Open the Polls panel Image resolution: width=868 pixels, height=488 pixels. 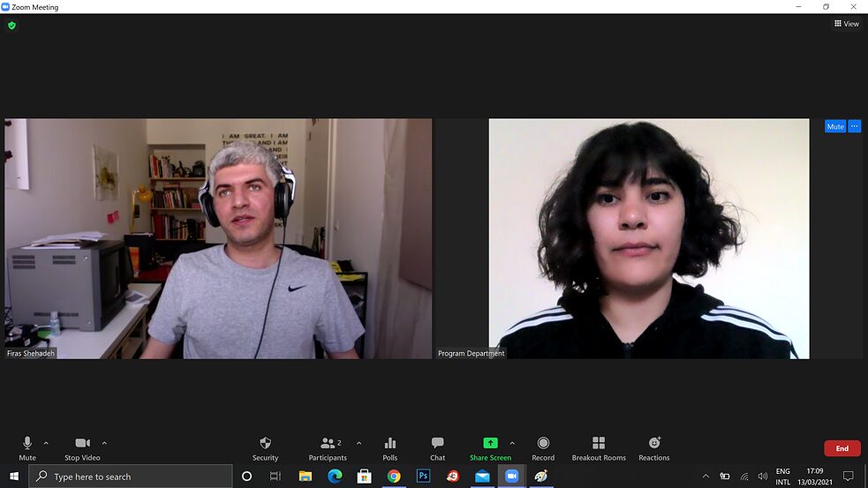[390, 443]
